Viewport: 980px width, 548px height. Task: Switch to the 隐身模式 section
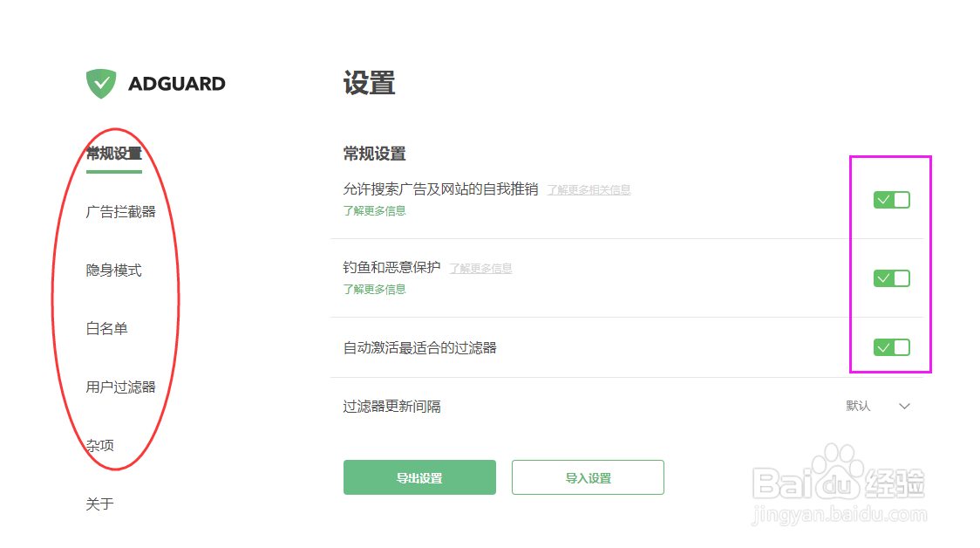(x=112, y=271)
